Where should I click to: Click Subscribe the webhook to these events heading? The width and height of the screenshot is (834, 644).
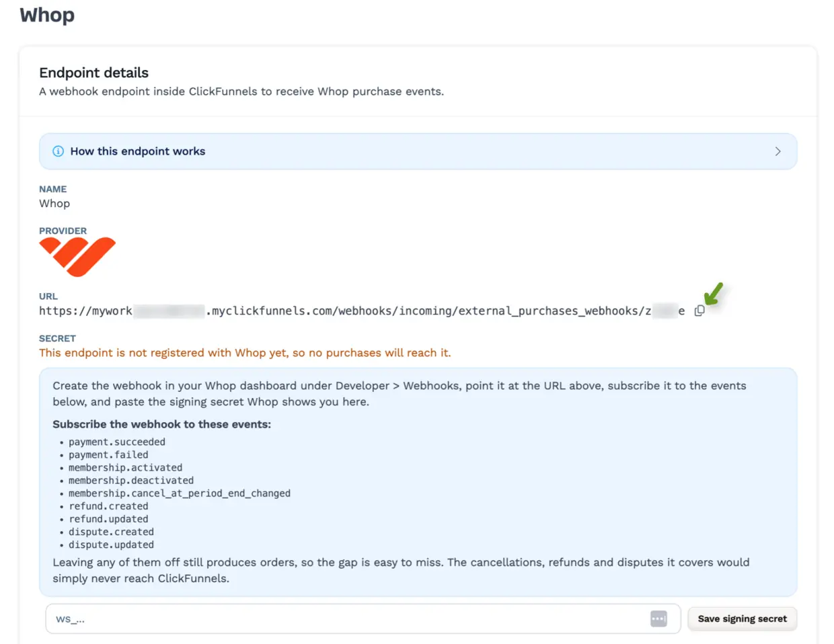coord(162,424)
